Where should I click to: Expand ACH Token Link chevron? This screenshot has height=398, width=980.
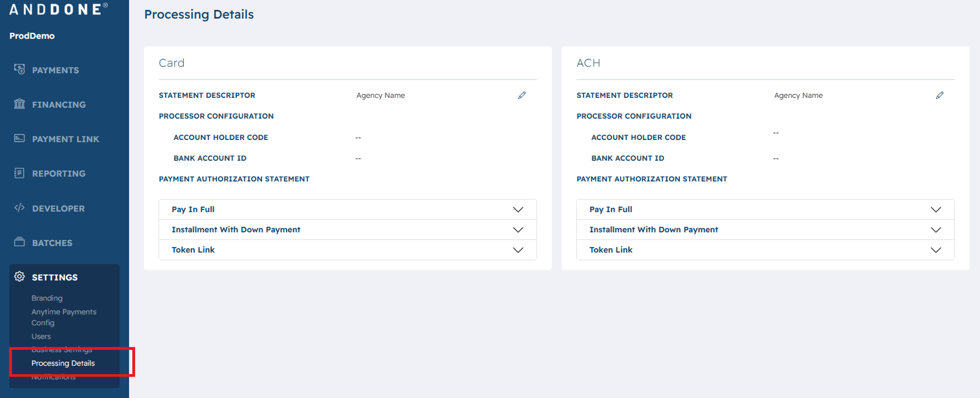[x=936, y=250]
